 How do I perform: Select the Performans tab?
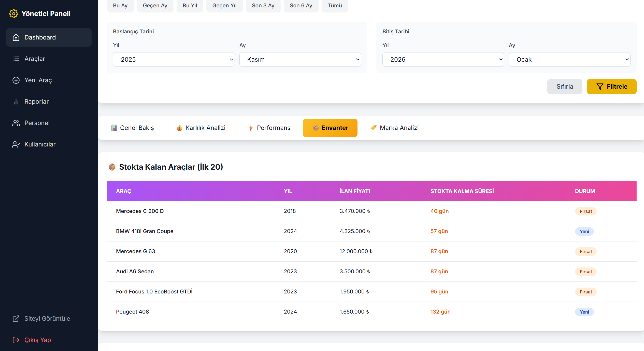269,128
